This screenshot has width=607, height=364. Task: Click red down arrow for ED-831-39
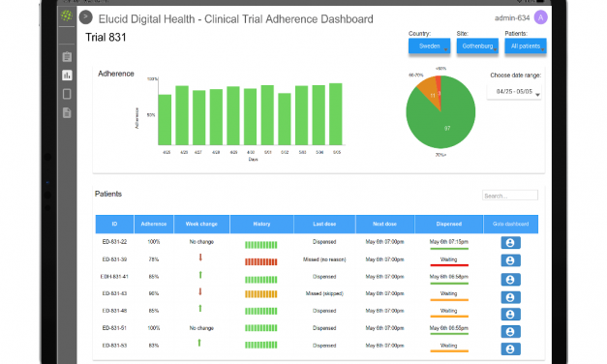point(200,258)
